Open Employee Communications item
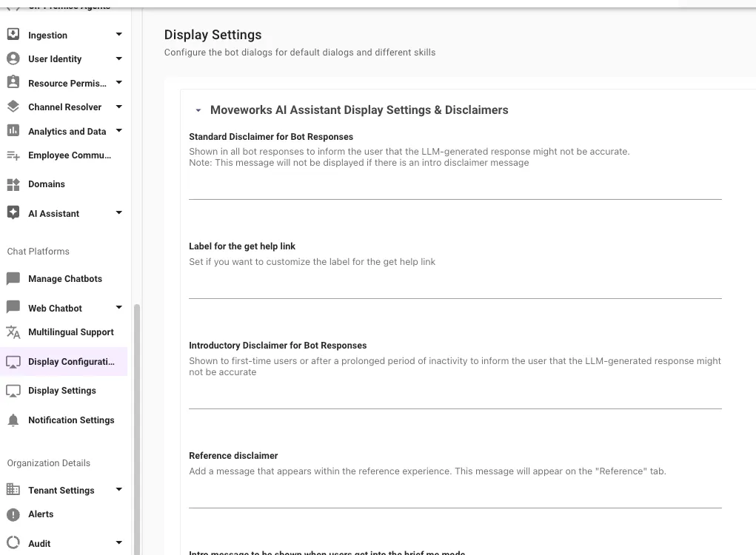 click(64, 155)
